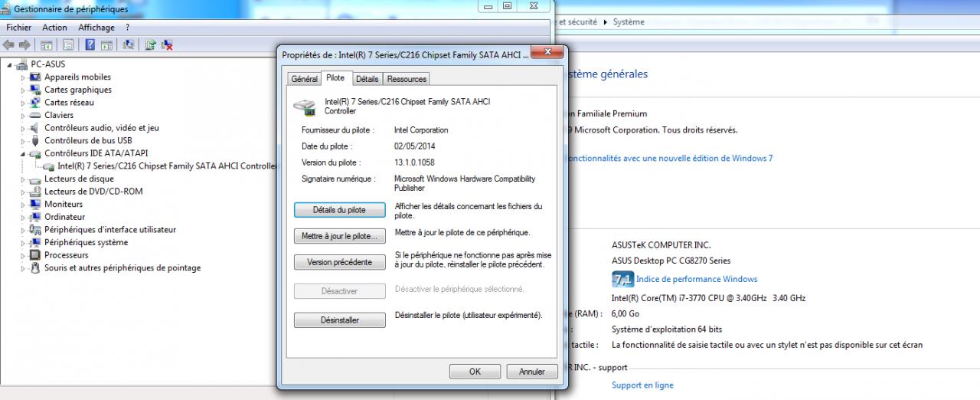
Task: Select the Pilote tab
Action: [x=335, y=78]
